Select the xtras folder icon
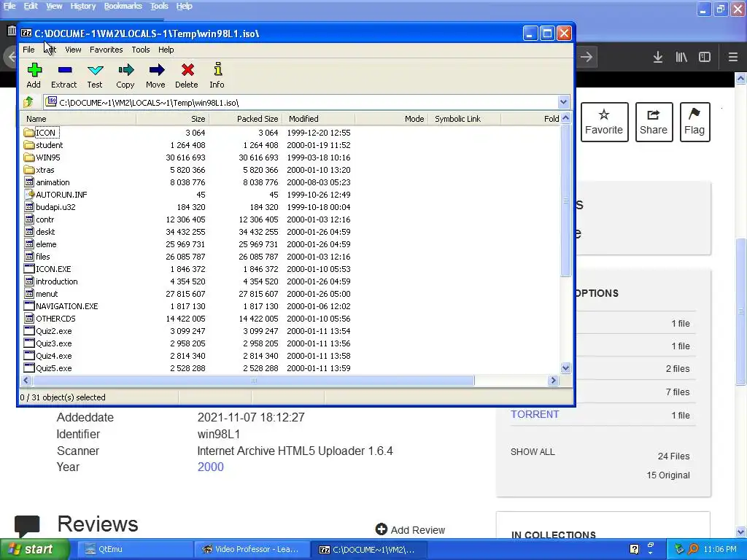Screen dimensions: 747x560 pos(29,169)
